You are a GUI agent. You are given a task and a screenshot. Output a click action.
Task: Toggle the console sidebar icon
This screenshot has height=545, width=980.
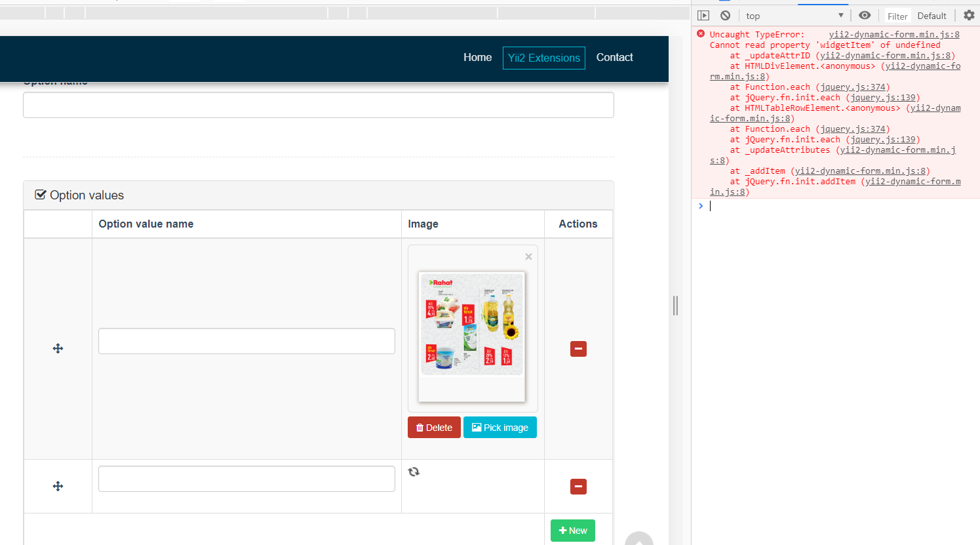click(703, 16)
